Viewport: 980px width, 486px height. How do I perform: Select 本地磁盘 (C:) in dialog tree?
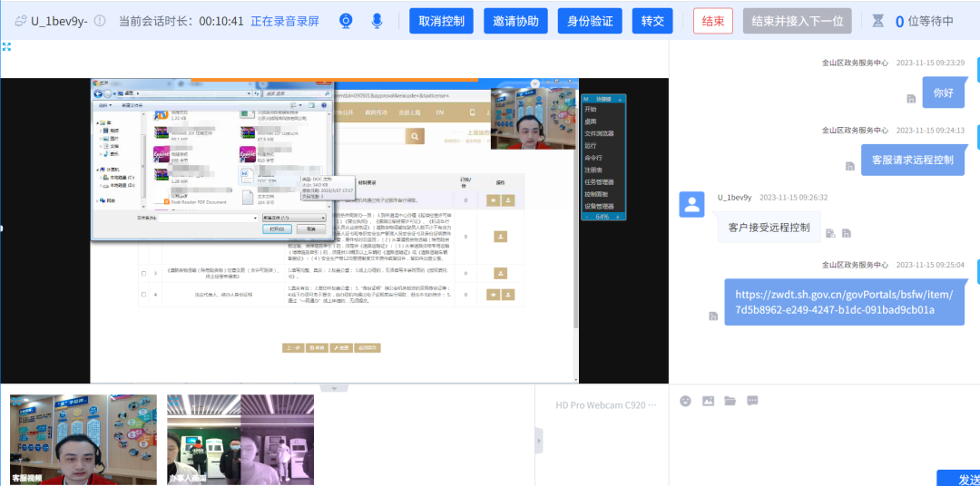click(119, 178)
